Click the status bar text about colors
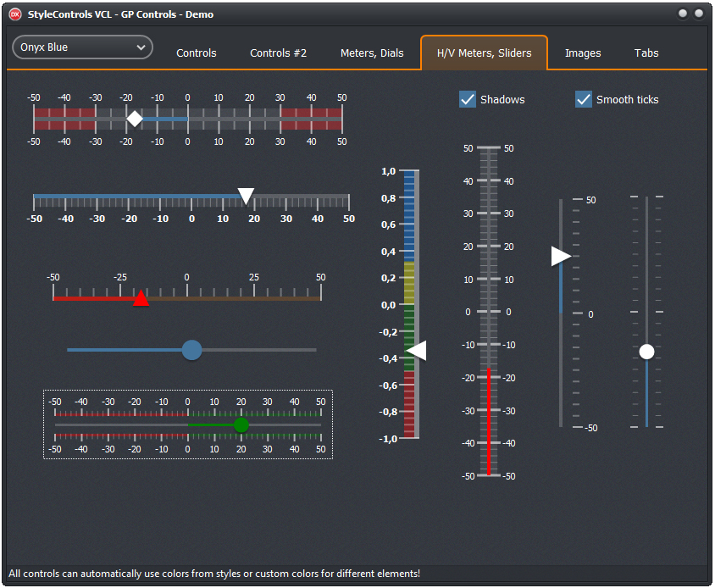715x588 pixels. pyautogui.click(x=214, y=574)
